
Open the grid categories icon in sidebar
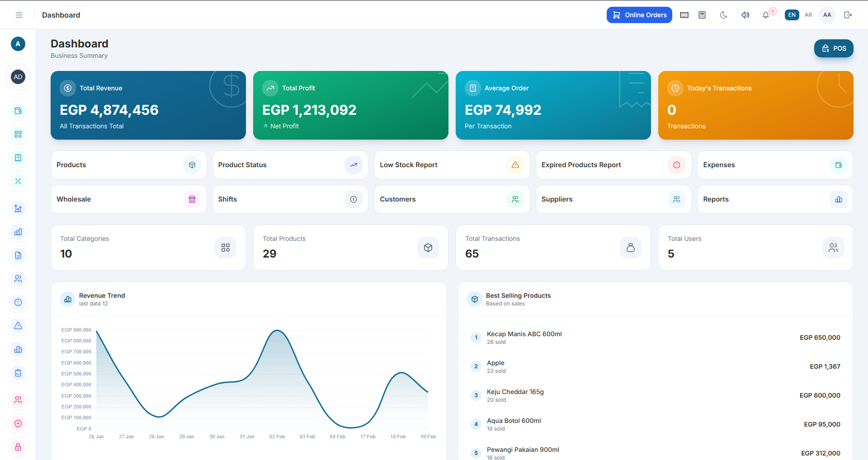[18, 134]
